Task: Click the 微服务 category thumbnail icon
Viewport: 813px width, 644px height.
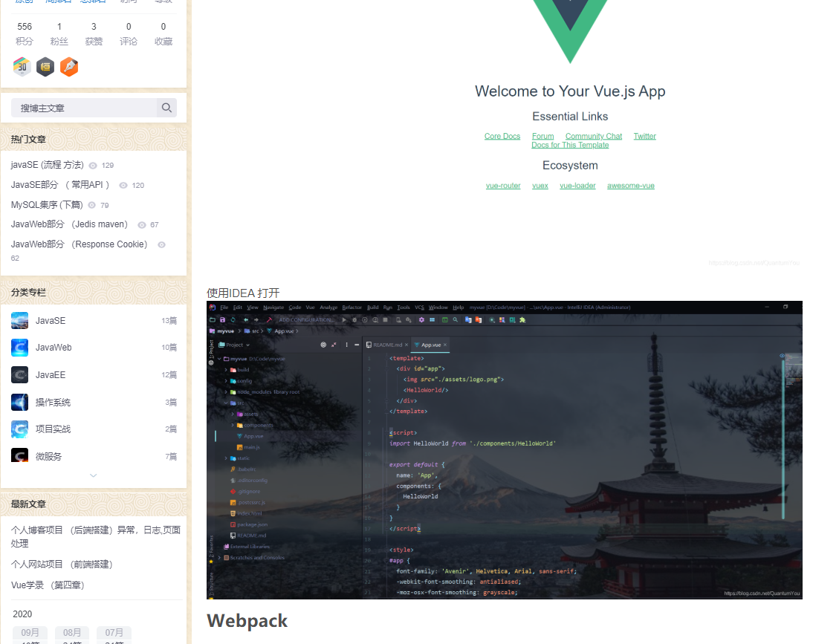Action: point(20,455)
